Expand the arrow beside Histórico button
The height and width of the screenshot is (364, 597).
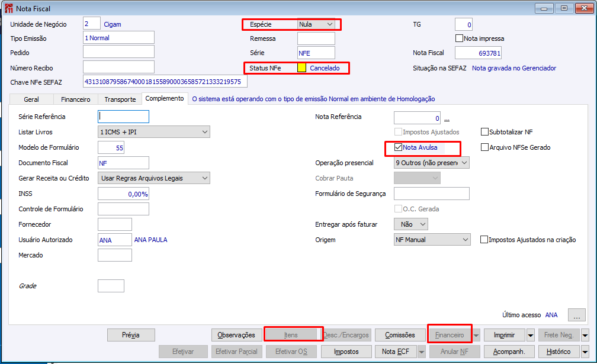pyautogui.click(x=585, y=352)
